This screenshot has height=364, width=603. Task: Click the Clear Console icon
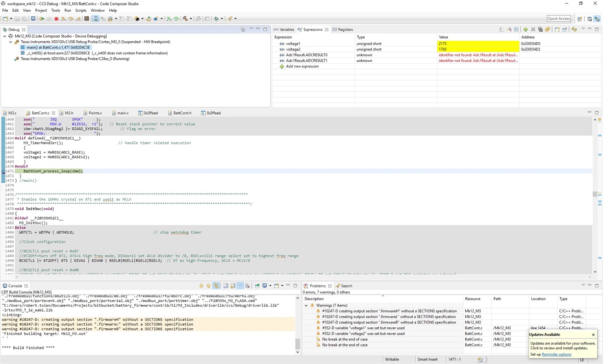pyautogui.click(x=248, y=286)
